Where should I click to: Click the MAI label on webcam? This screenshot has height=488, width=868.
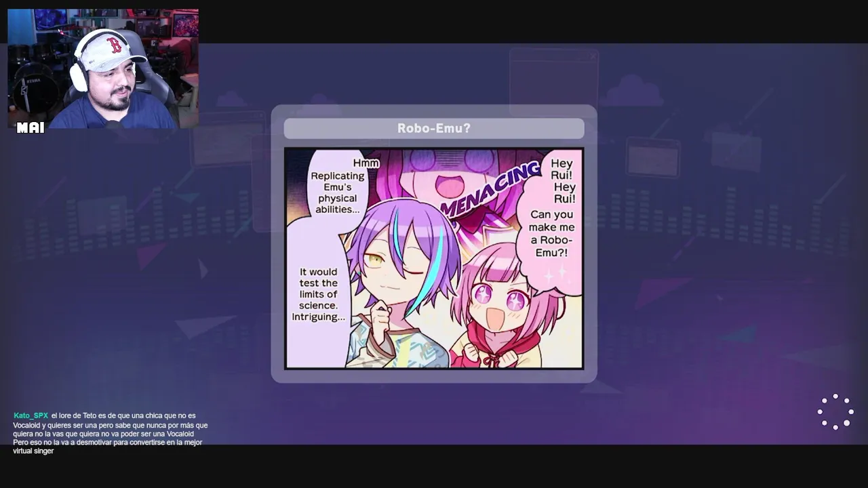click(31, 127)
